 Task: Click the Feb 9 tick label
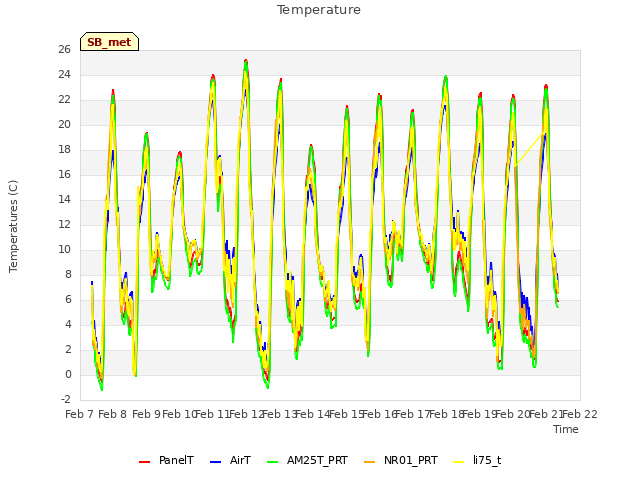tap(146, 414)
